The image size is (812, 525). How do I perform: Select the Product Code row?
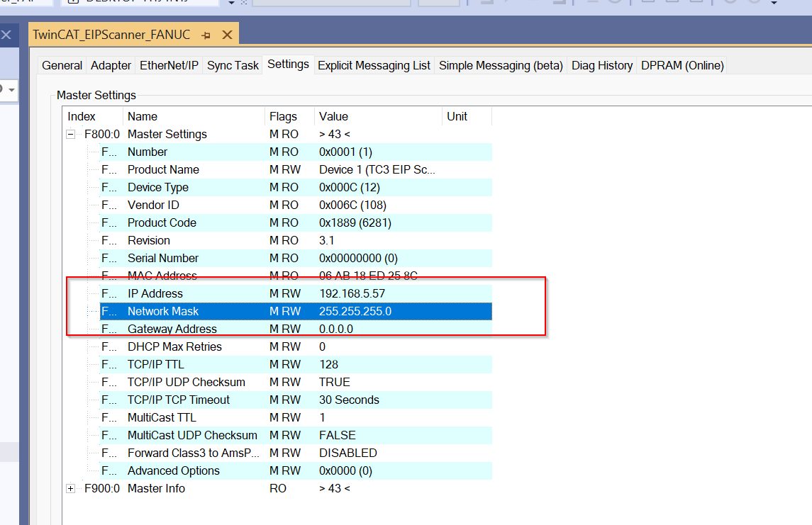pyautogui.click(x=296, y=223)
